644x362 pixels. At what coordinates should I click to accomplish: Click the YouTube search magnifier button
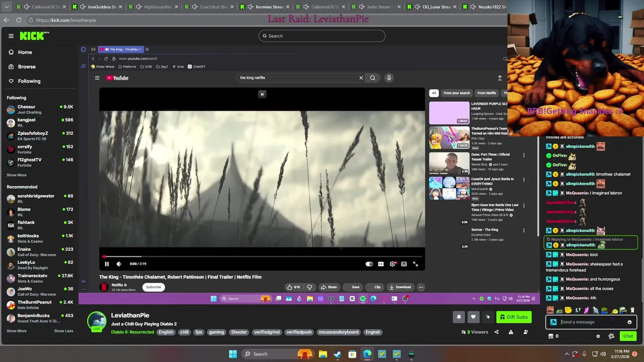(373, 78)
